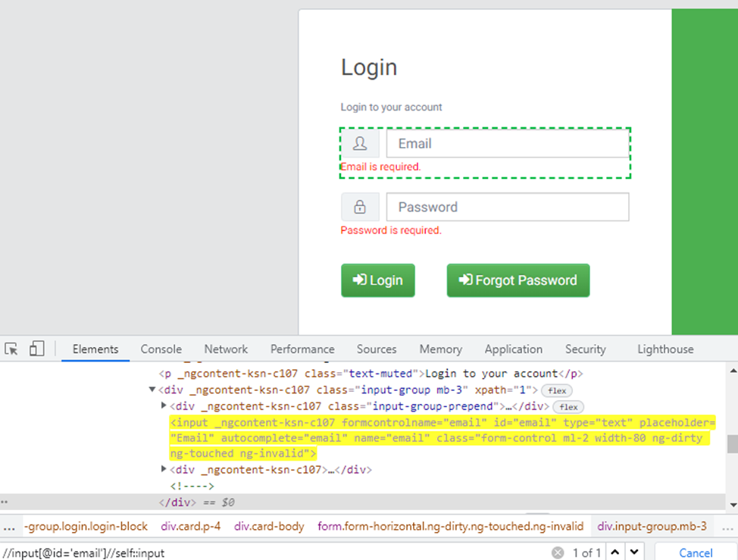The height and width of the screenshot is (560, 738).
Task: Click the breadcrumb right overflow ellipsis
Action: tap(727, 527)
